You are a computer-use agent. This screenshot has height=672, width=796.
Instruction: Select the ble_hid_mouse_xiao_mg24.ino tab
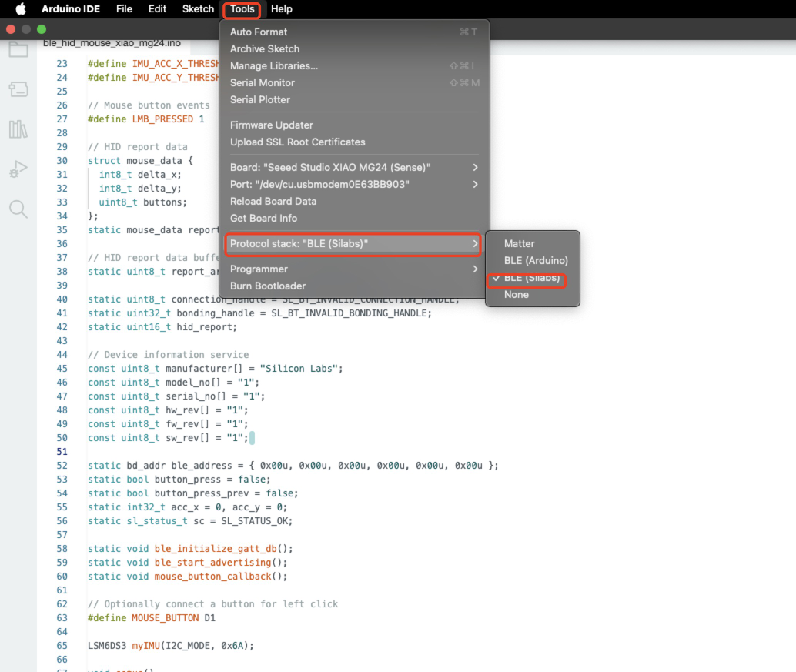(x=112, y=44)
